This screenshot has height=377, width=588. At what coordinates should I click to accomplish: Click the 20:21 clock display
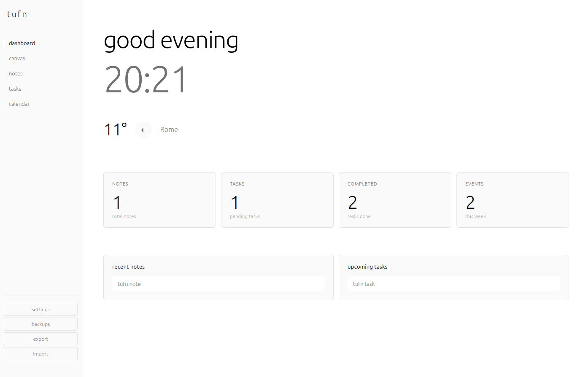(x=146, y=80)
